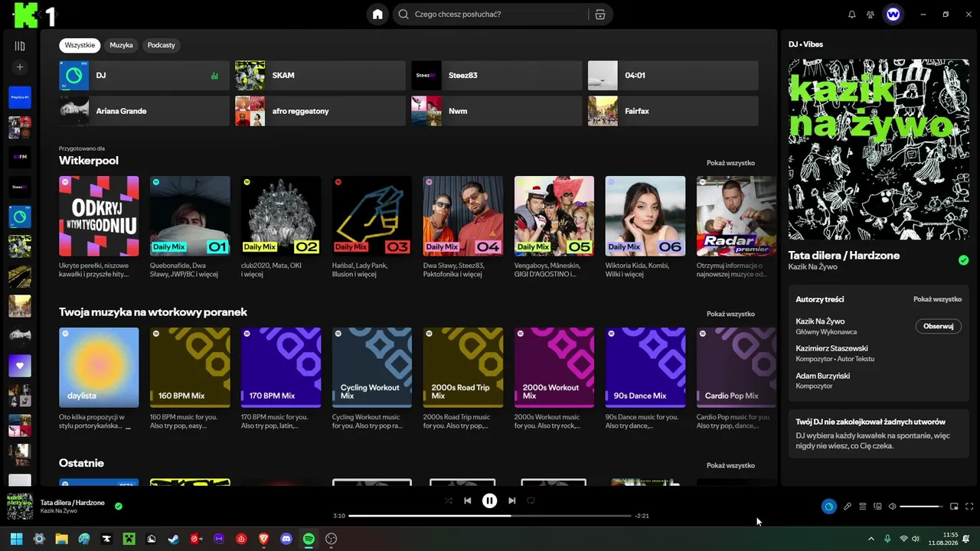Show hidden system tray icons
The width and height of the screenshot is (980, 551).
(x=871, y=539)
